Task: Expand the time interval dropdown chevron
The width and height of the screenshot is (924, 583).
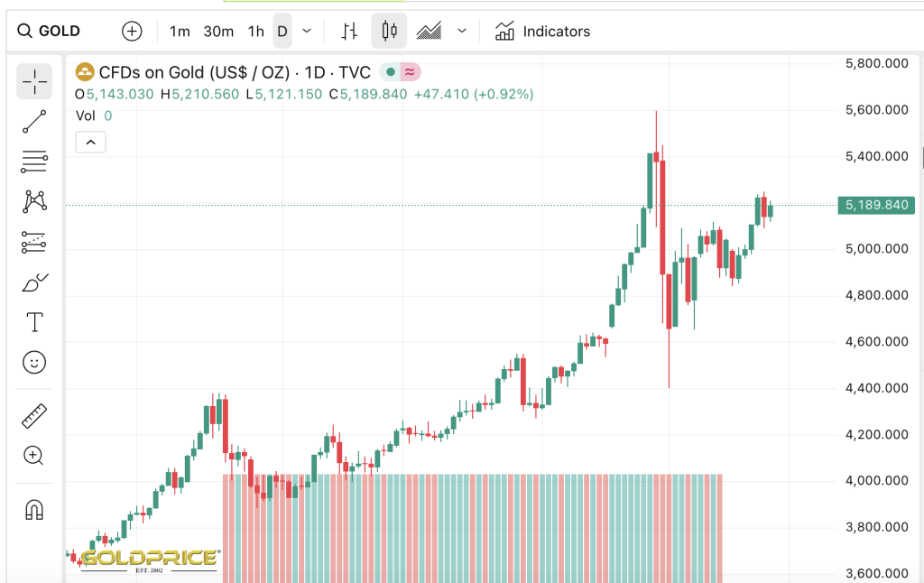Action: tap(307, 32)
